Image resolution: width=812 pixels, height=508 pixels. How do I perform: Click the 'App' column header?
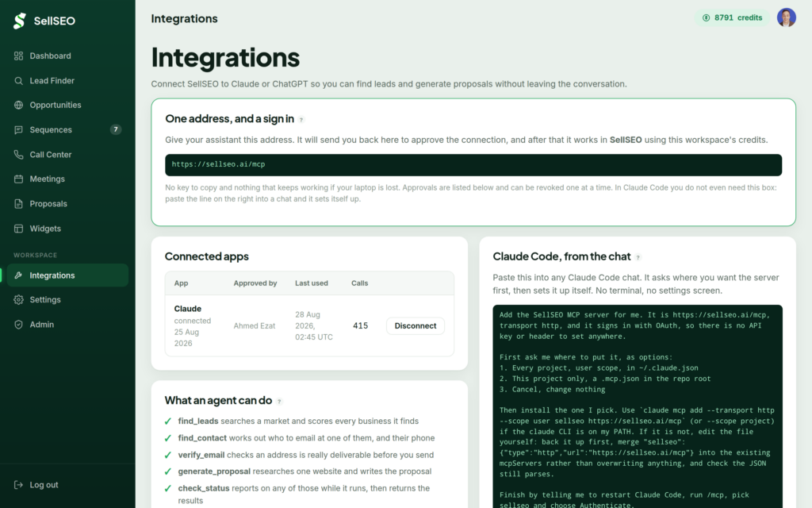(x=181, y=283)
